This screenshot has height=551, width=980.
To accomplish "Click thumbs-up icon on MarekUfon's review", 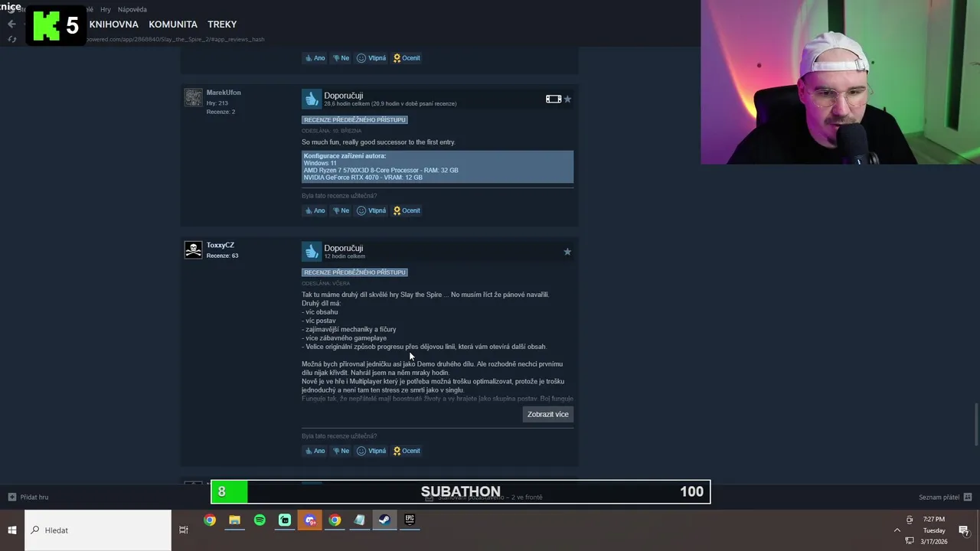I will point(311,99).
